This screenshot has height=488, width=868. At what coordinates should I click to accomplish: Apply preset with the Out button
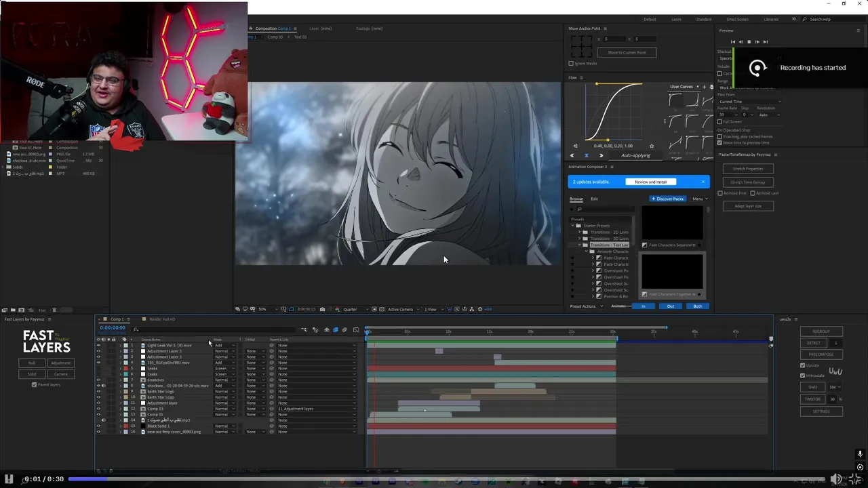[x=671, y=306]
